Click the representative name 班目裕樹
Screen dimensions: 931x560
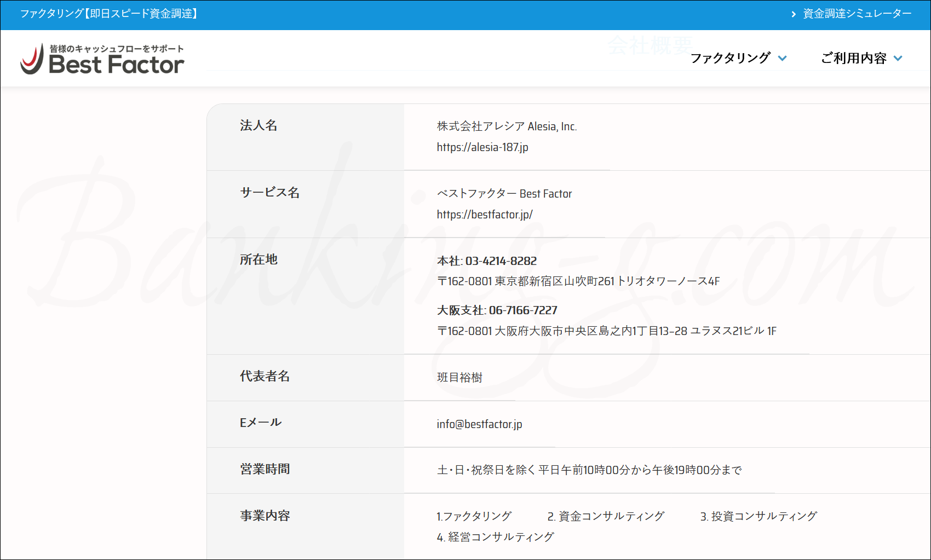459,378
